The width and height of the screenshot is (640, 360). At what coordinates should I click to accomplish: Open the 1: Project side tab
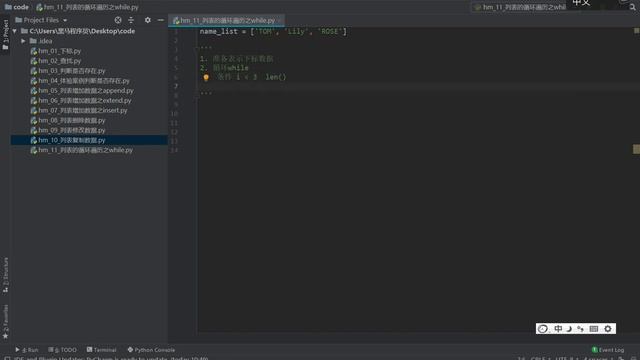5,35
